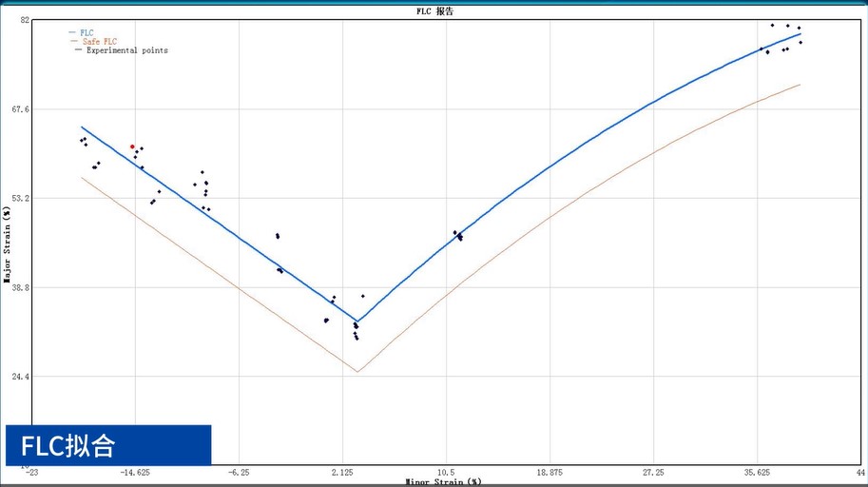868x487 pixels.
Task: Click the 27.25 tick on the horizontal axis
Action: 653,472
